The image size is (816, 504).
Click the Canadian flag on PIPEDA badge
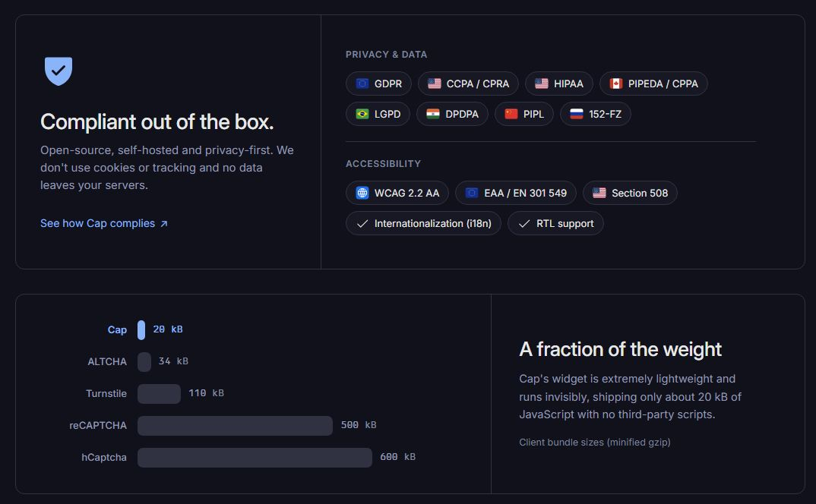click(x=616, y=83)
